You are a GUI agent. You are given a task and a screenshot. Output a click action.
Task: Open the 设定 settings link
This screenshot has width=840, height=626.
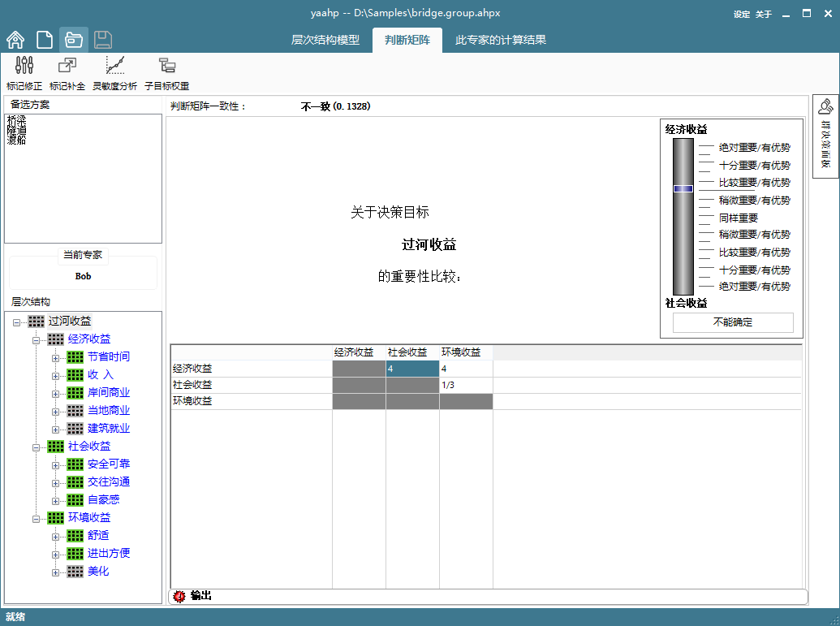(x=742, y=15)
